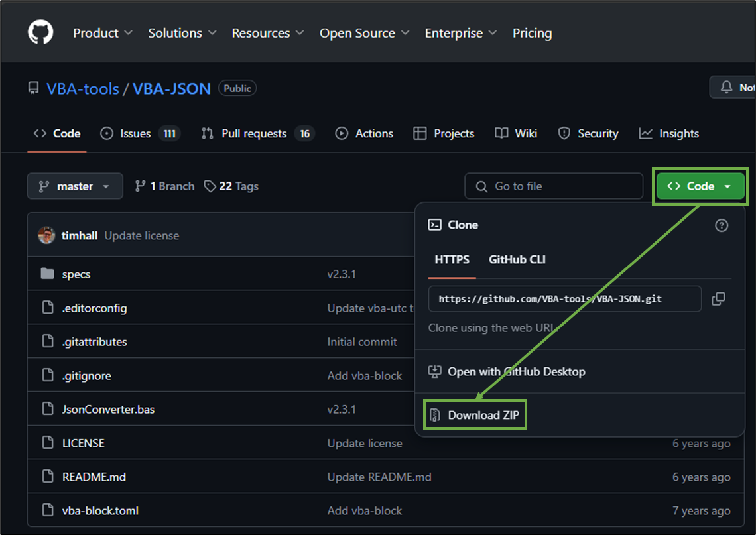Open the README.md file
Image resolution: width=756 pixels, height=535 pixels.
(x=94, y=477)
